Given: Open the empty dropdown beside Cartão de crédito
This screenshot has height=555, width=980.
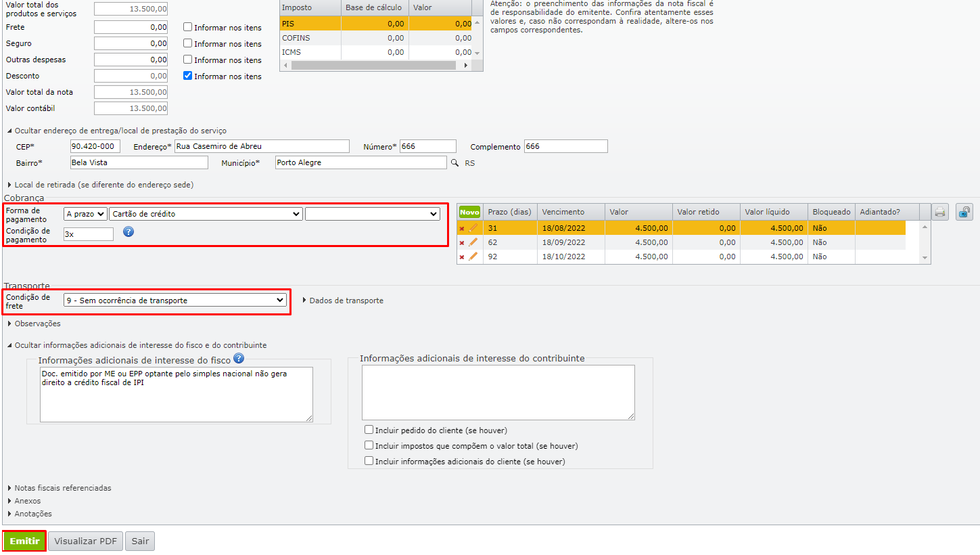Looking at the screenshot, I should click(x=373, y=214).
